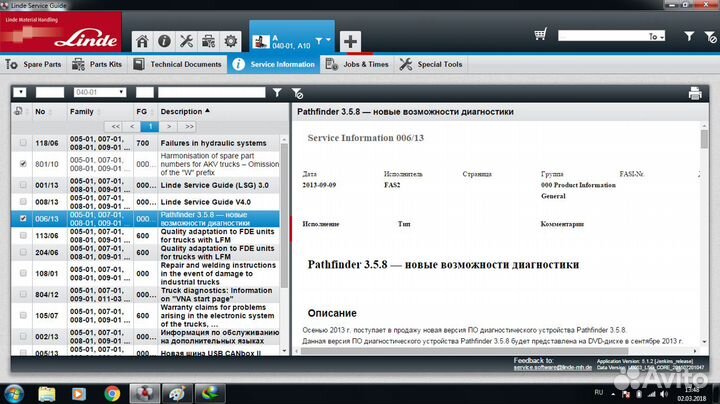720x404 pixels.
Task: Open the wrench and screwdriver tools icon
Action: pos(186,41)
